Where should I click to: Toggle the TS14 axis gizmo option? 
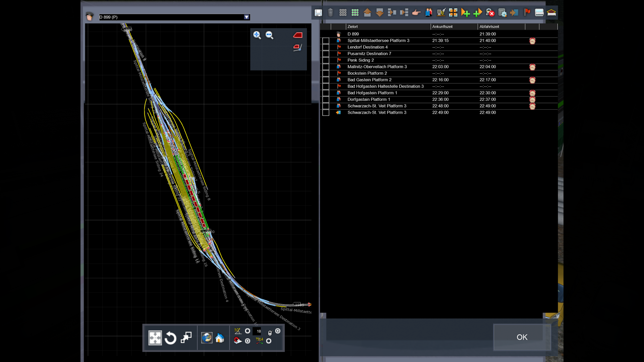[x=269, y=341]
